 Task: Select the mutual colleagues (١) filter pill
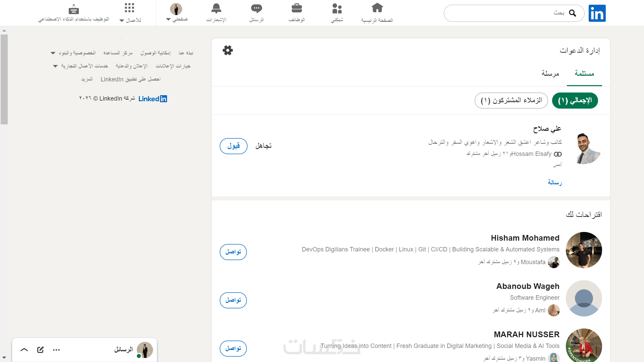click(511, 101)
